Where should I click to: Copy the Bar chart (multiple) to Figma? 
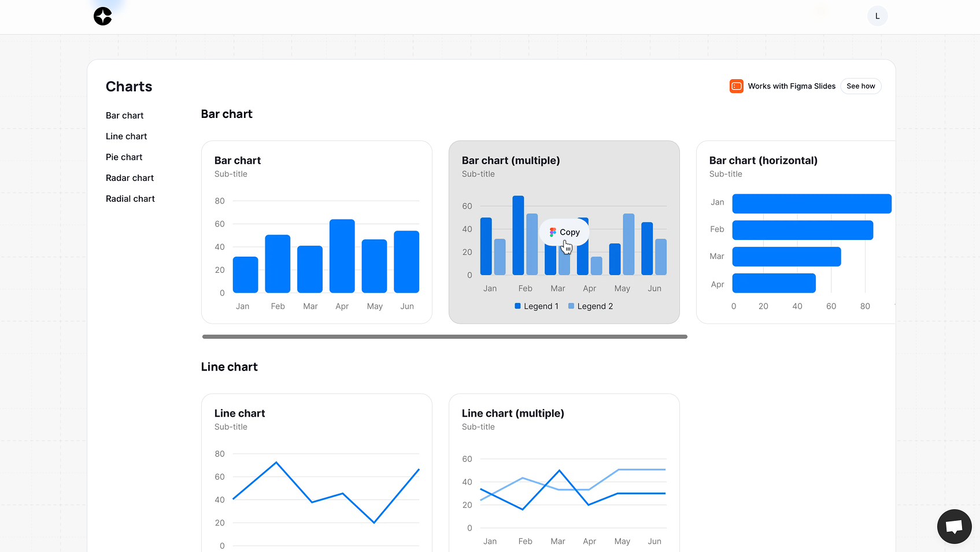(x=564, y=232)
